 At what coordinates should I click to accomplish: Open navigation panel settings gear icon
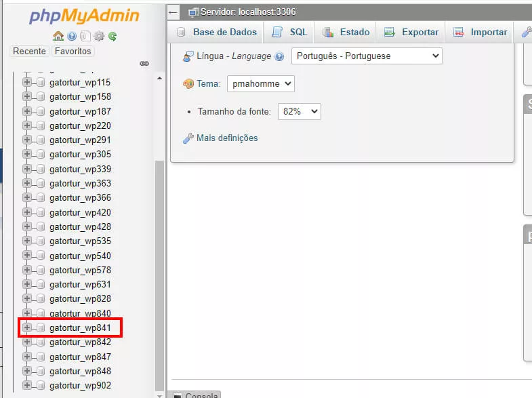99,36
